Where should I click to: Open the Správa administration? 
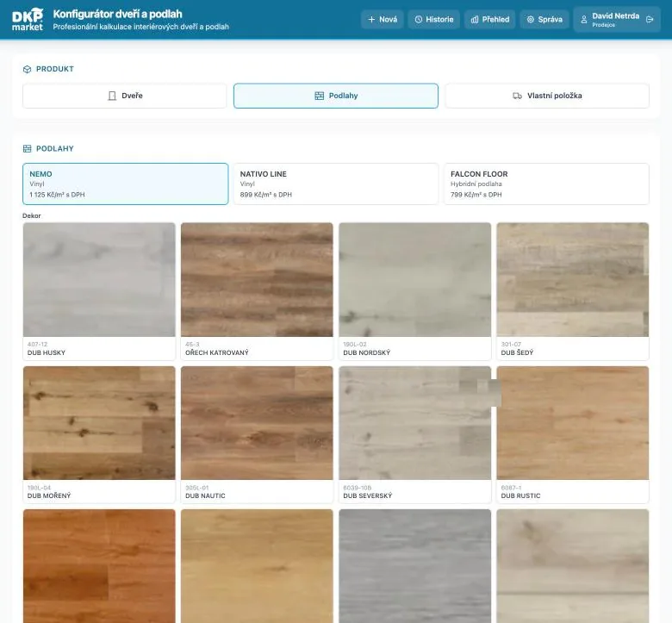[x=544, y=19]
